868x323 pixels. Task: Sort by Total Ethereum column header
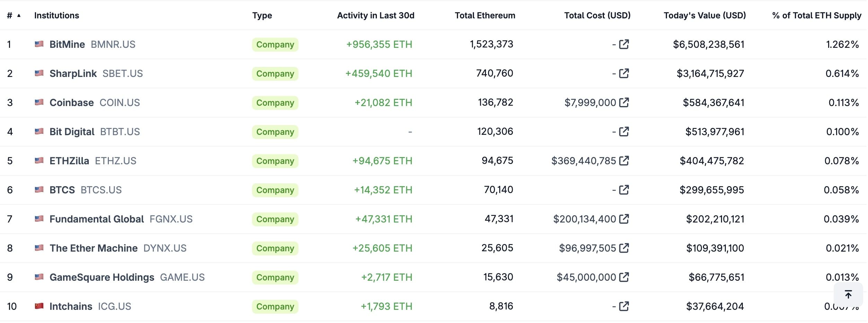click(x=485, y=16)
